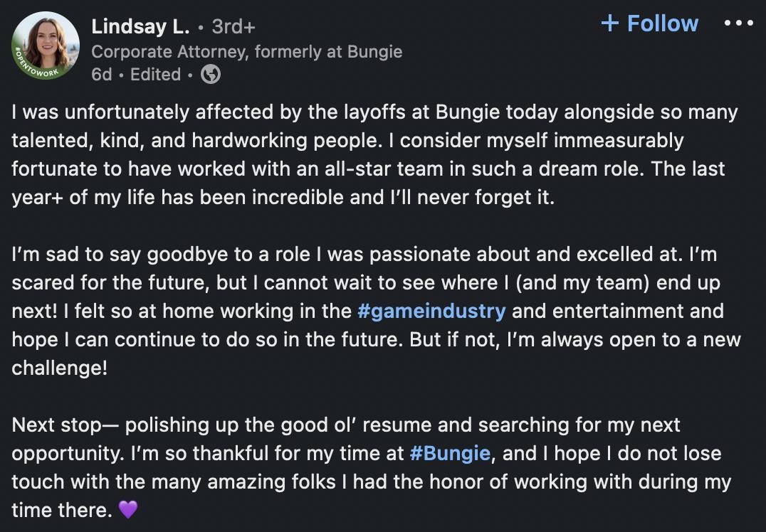Viewport: 766px width, 532px height.
Task: Click the paragraph starting "I'm sad to say goodbye"
Action: (376, 311)
